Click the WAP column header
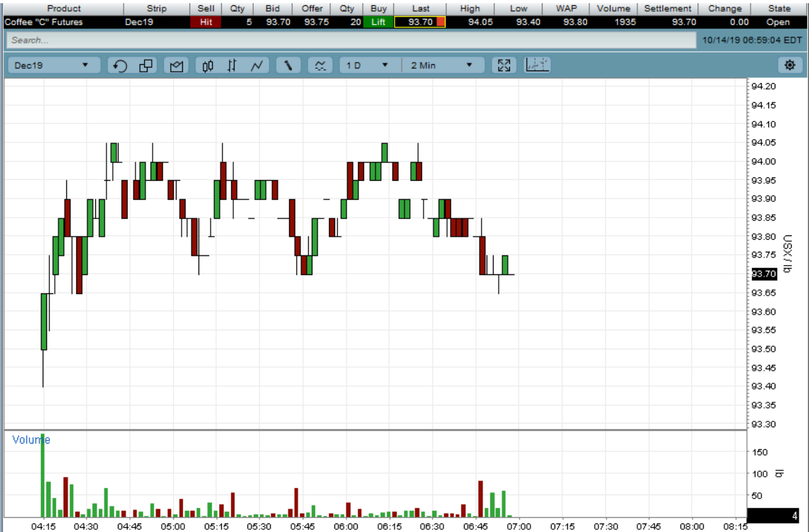 [x=566, y=8]
